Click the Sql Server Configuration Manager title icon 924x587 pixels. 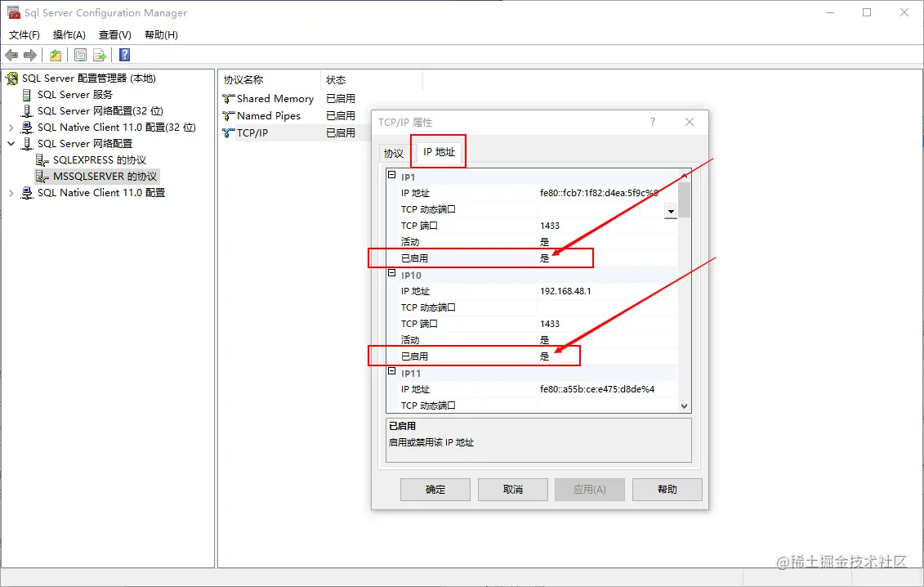pyautogui.click(x=13, y=12)
